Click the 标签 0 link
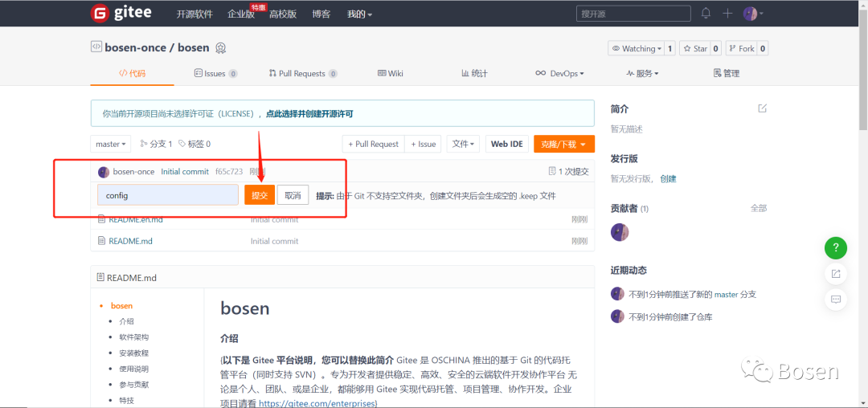868x408 pixels. coord(194,144)
